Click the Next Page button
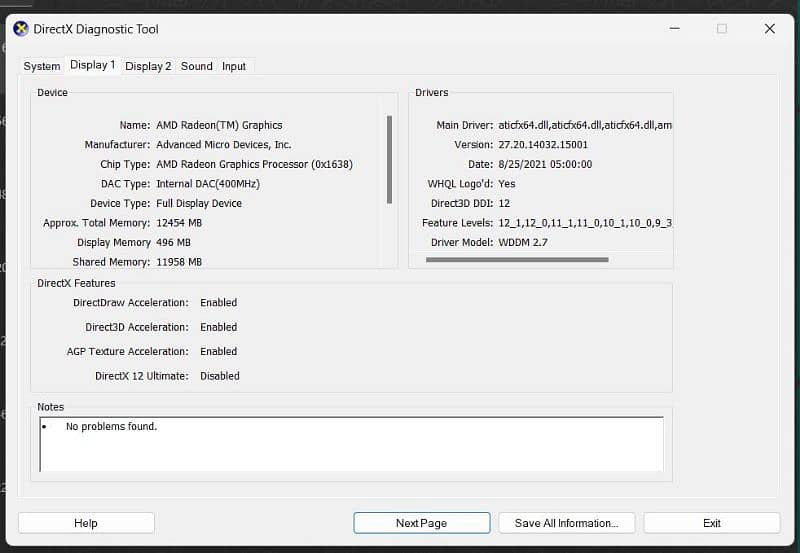 421,523
